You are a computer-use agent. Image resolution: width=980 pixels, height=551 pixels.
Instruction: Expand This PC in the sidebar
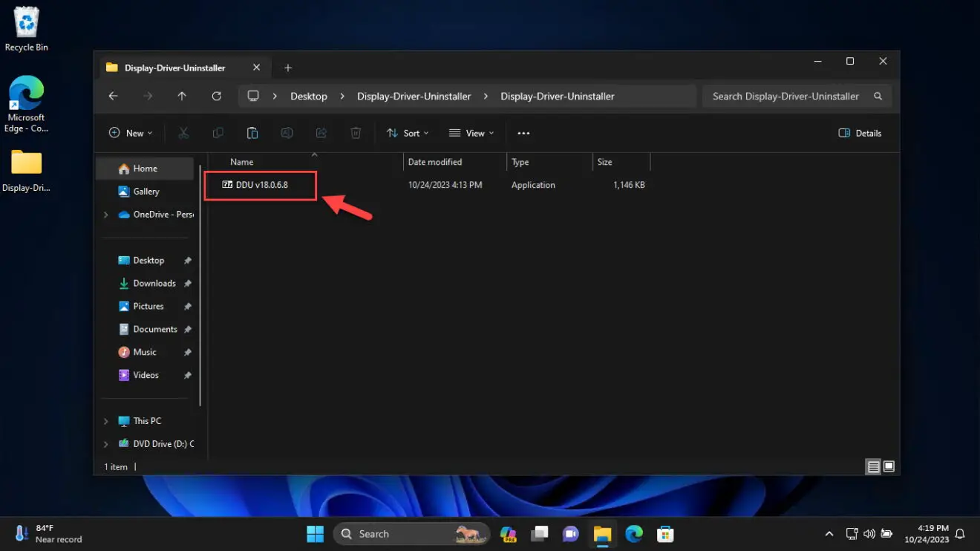105,420
